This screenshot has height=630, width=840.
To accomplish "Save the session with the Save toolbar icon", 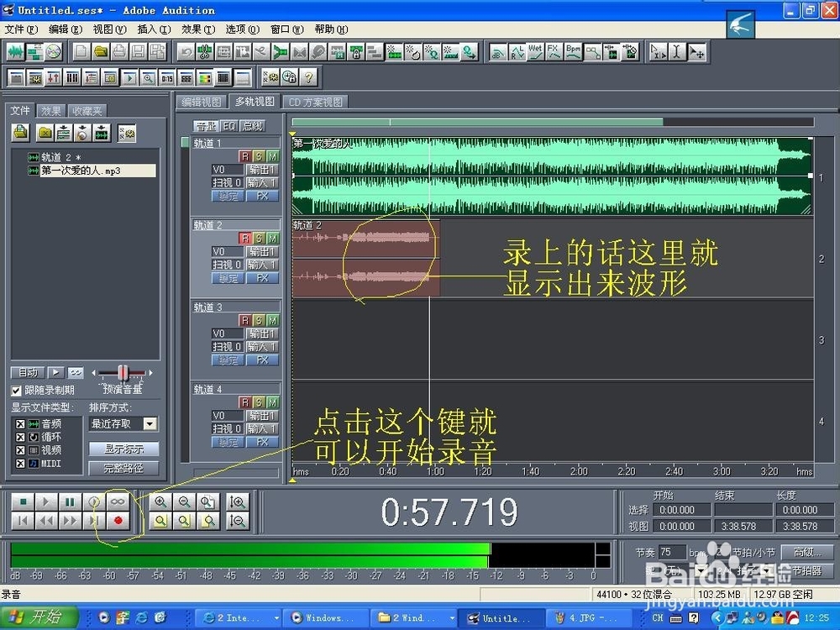I will [138, 51].
